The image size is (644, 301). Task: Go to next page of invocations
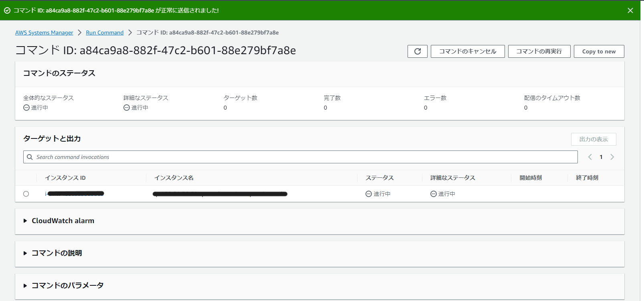coord(612,157)
